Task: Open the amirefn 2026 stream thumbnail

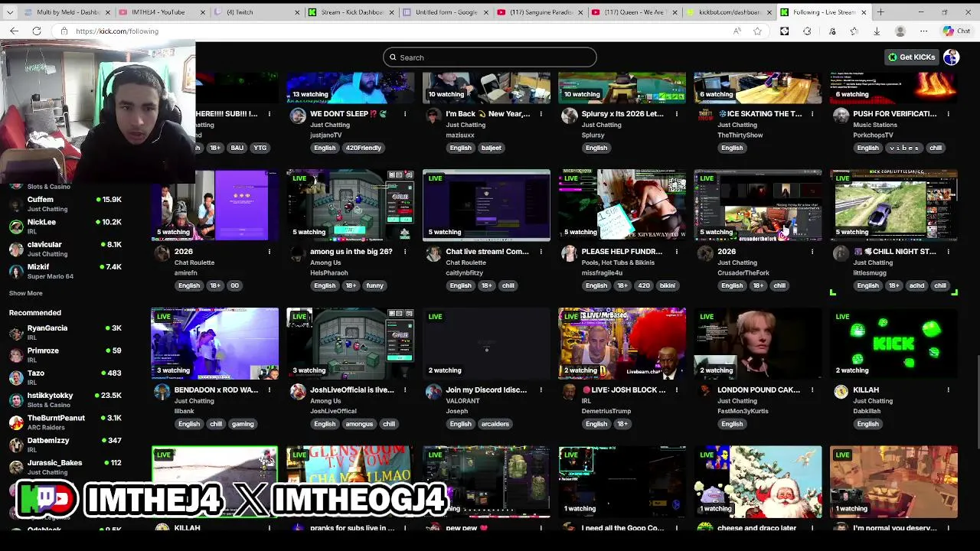Action: tap(215, 205)
